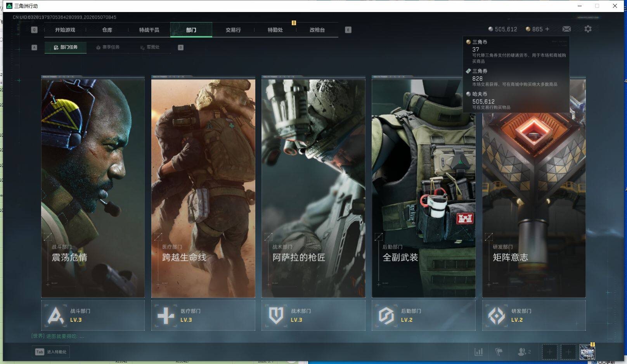Click the 战斗部门 LV.3 emblem icon
This screenshot has width=627, height=364.
click(55, 316)
